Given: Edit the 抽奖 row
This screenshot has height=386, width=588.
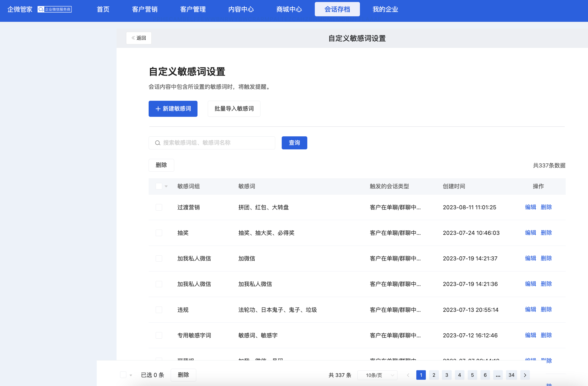Looking at the screenshot, I should pyautogui.click(x=531, y=233).
